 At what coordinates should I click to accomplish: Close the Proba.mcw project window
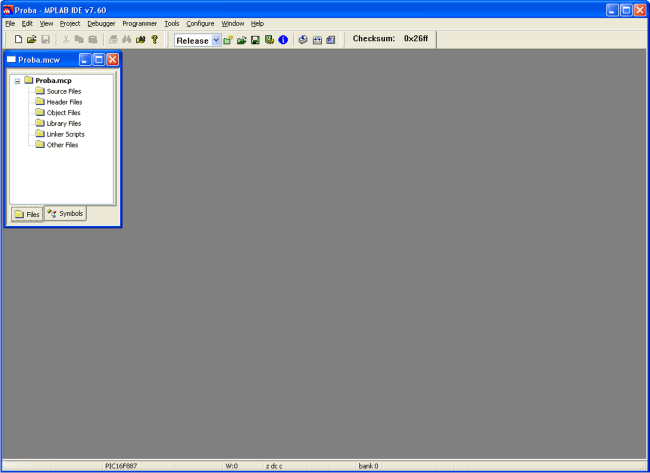click(x=112, y=60)
